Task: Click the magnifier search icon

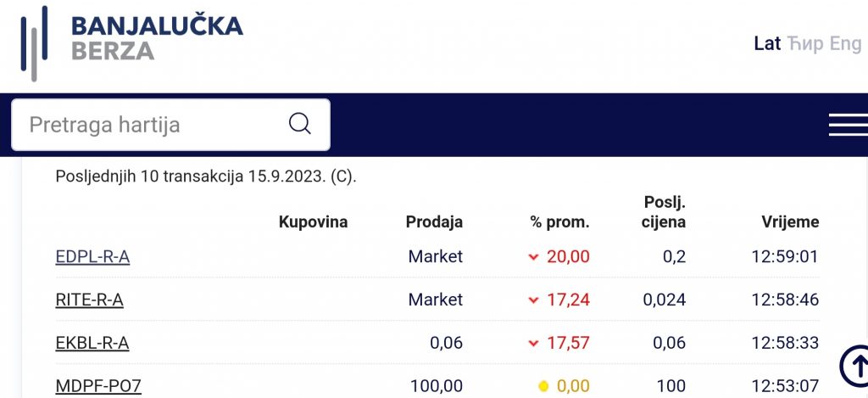Action: (x=300, y=124)
